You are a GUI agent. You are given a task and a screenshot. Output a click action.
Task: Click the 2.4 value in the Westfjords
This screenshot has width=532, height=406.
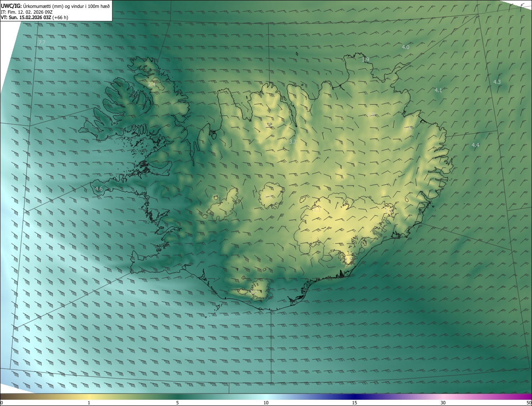152,84
